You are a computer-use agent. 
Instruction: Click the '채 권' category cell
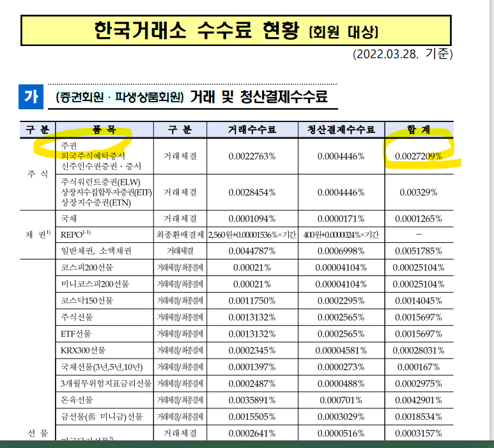pyautogui.click(x=38, y=235)
